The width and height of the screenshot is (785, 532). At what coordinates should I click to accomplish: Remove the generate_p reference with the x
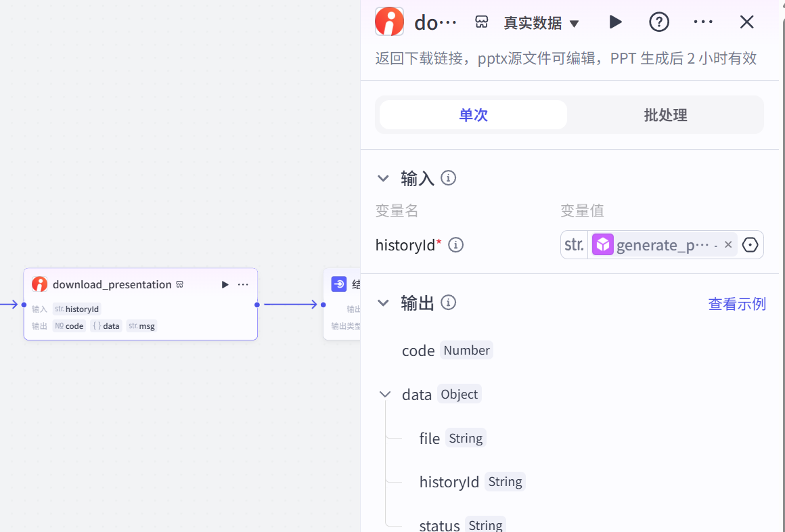(x=728, y=245)
